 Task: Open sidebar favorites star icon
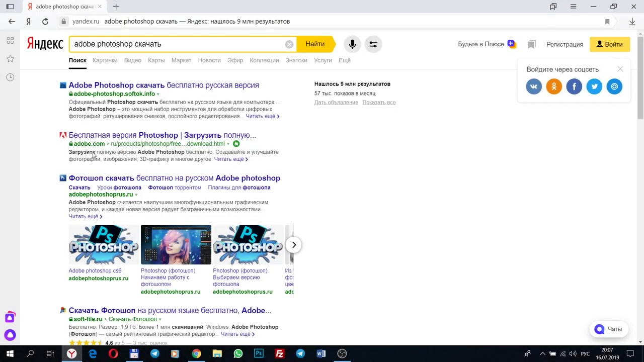(x=10, y=59)
